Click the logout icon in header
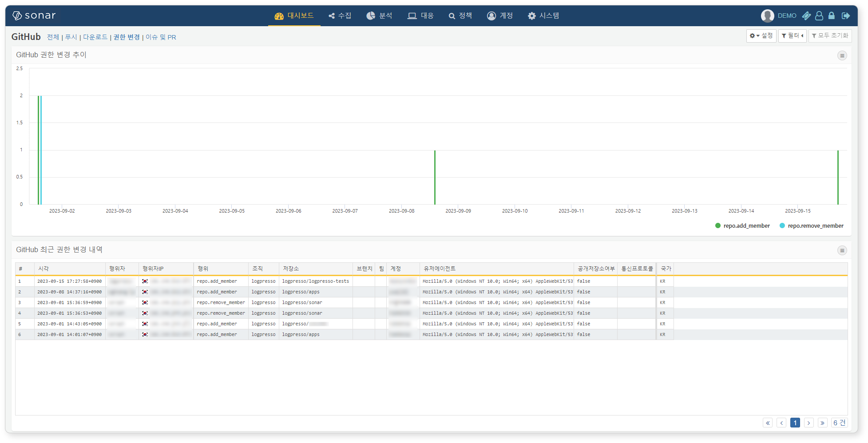 coord(846,16)
